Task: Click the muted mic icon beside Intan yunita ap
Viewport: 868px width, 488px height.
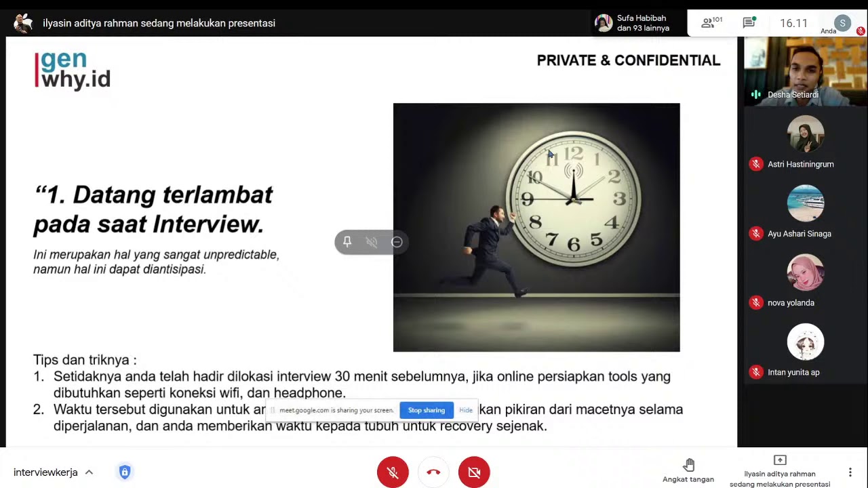Action: 756,372
